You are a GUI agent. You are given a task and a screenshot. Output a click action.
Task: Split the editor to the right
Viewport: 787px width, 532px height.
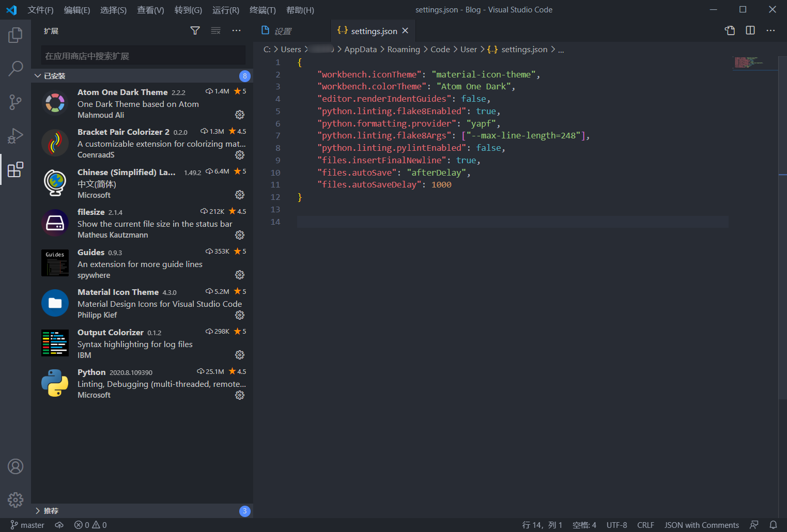[750, 30]
